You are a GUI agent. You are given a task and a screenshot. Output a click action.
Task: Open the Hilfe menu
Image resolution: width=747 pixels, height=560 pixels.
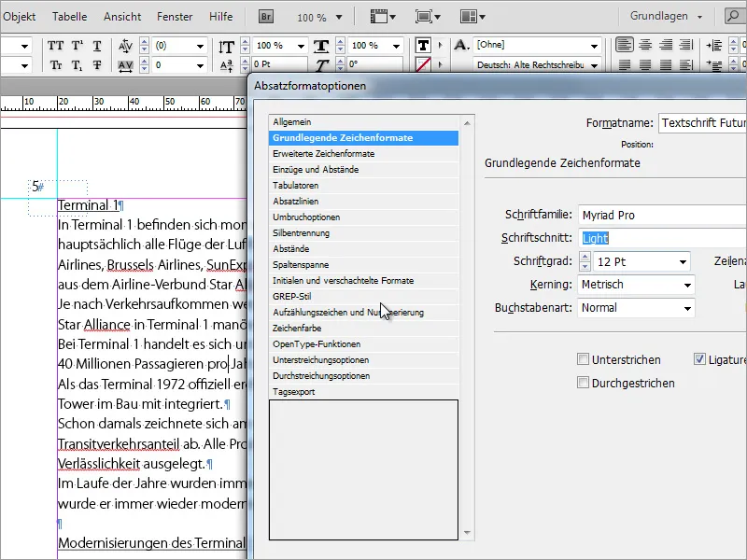coord(221,17)
